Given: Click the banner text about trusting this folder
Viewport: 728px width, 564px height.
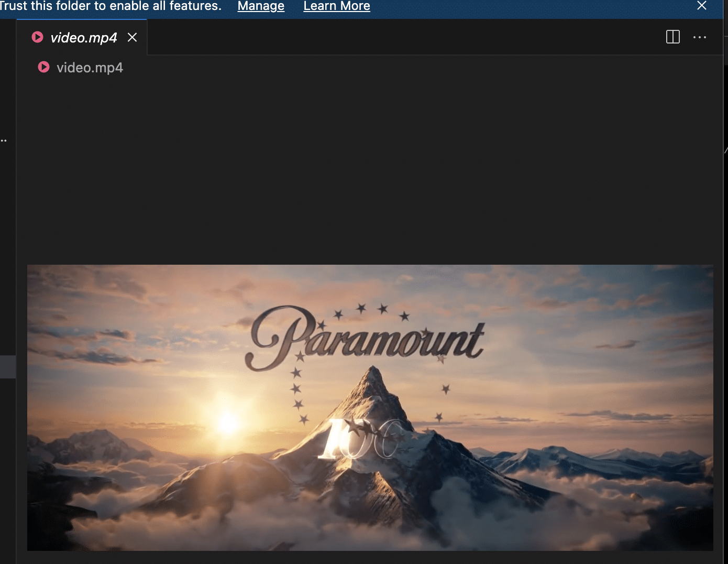Looking at the screenshot, I should pos(111,6).
